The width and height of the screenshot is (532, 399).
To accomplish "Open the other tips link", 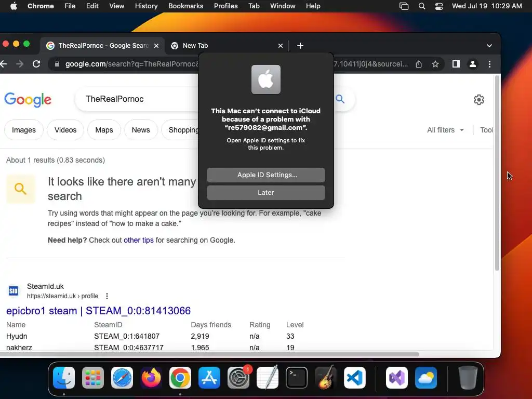I will tap(138, 240).
